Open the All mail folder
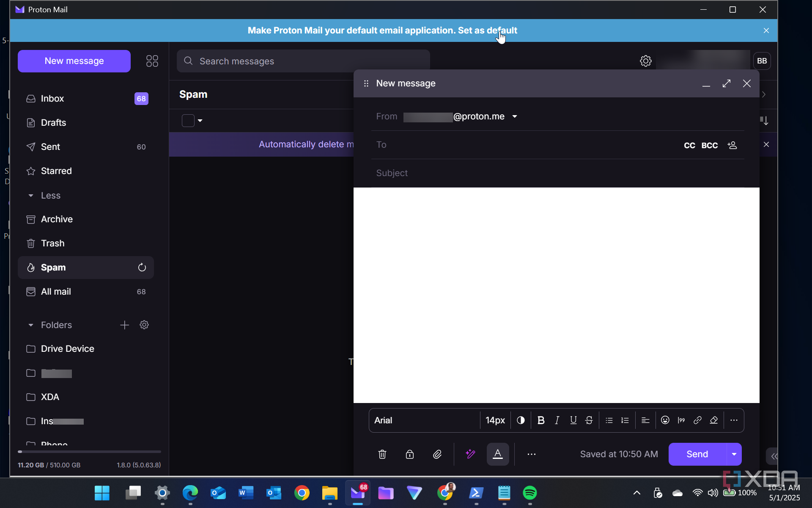Screen dimensions: 812x508 pyautogui.click(x=86, y=292)
